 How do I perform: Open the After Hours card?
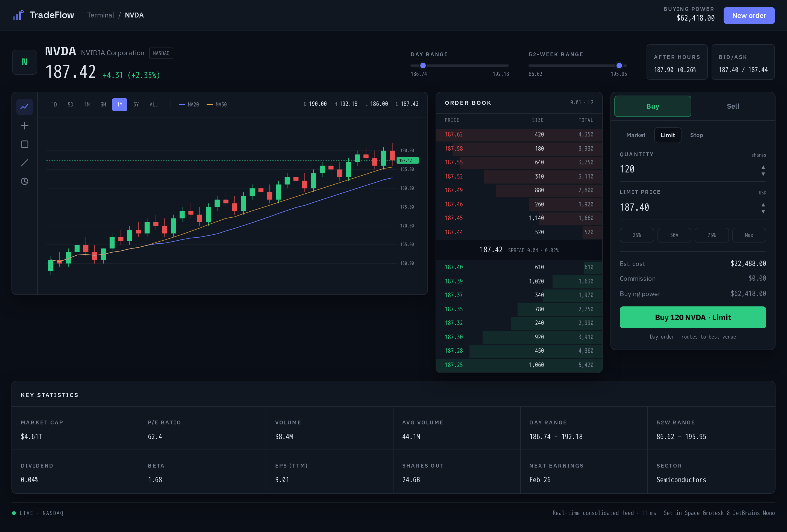(677, 62)
